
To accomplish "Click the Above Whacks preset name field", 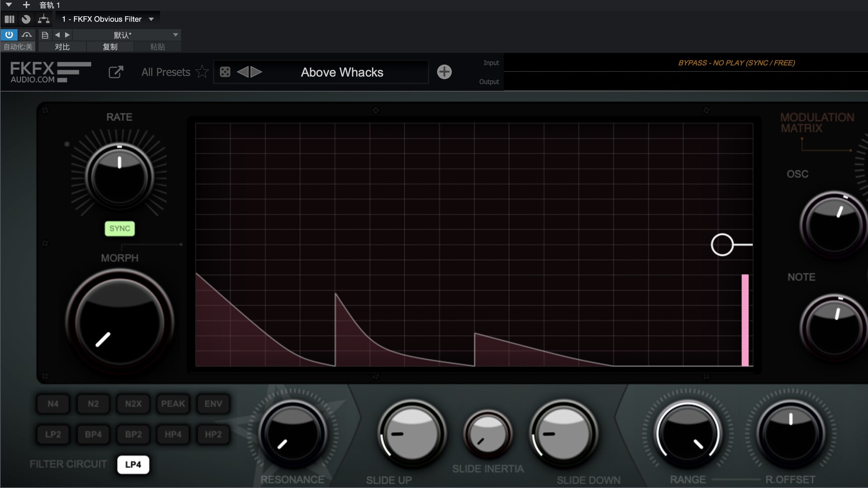I will pos(342,72).
